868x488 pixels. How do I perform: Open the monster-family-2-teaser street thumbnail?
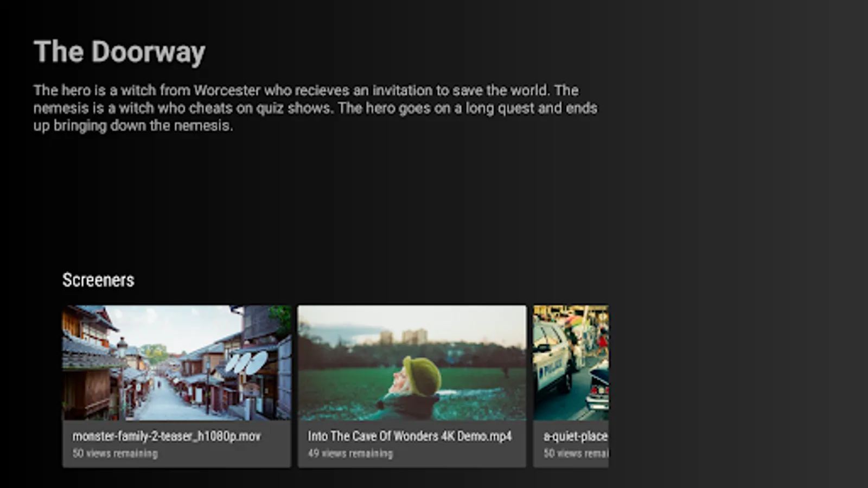176,363
